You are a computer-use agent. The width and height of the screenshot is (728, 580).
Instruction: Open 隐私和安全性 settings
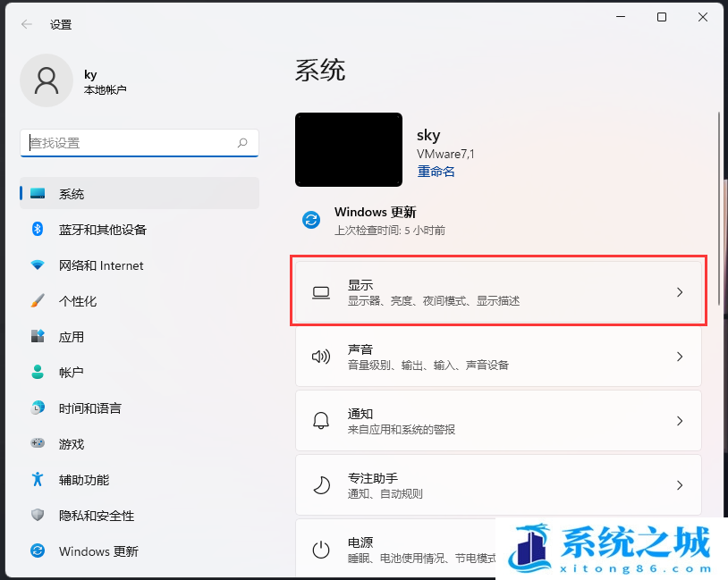[140, 515]
